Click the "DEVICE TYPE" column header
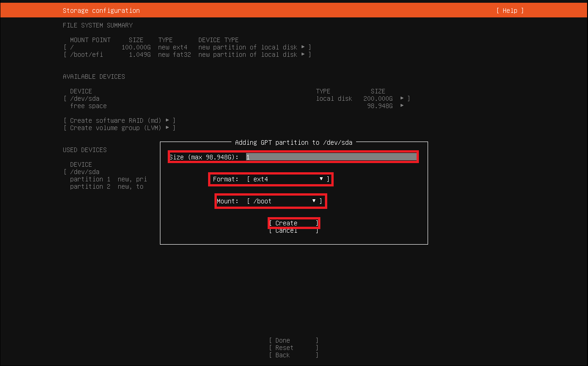588x366 pixels. (219, 40)
